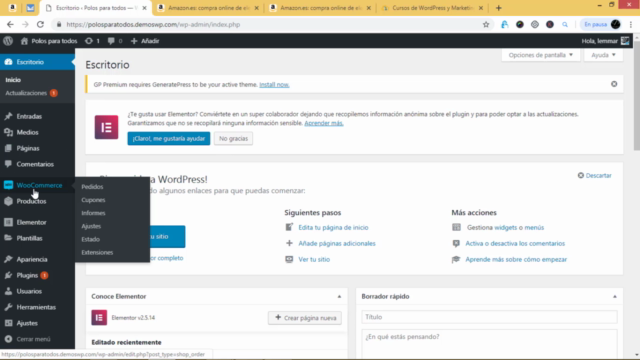Image resolution: width=640 pixels, height=360 pixels.
Task: Open Medios library in the sidebar
Action: (x=27, y=132)
